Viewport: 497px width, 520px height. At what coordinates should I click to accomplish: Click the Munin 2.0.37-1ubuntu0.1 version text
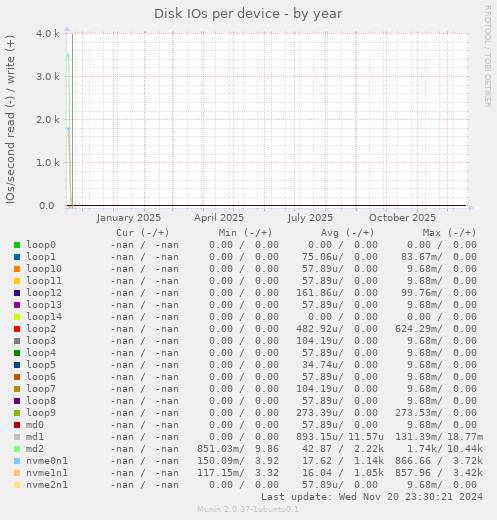pyautogui.click(x=248, y=509)
